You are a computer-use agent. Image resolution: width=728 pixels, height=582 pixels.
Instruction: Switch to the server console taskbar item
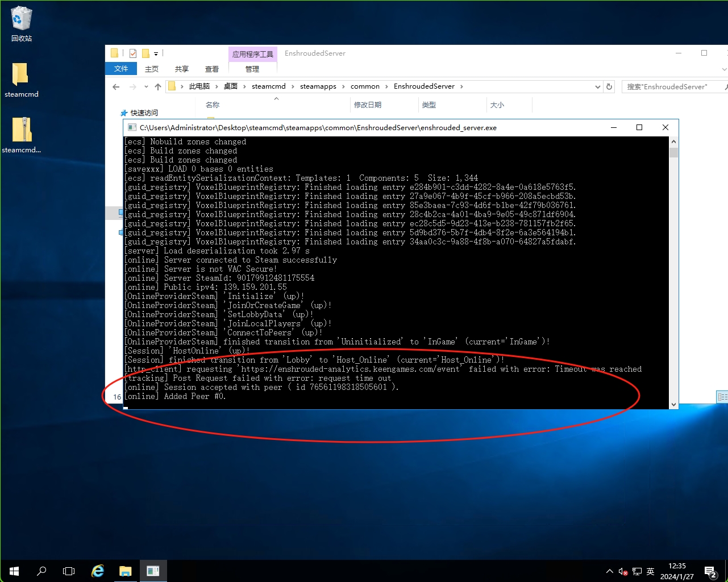[x=153, y=571]
